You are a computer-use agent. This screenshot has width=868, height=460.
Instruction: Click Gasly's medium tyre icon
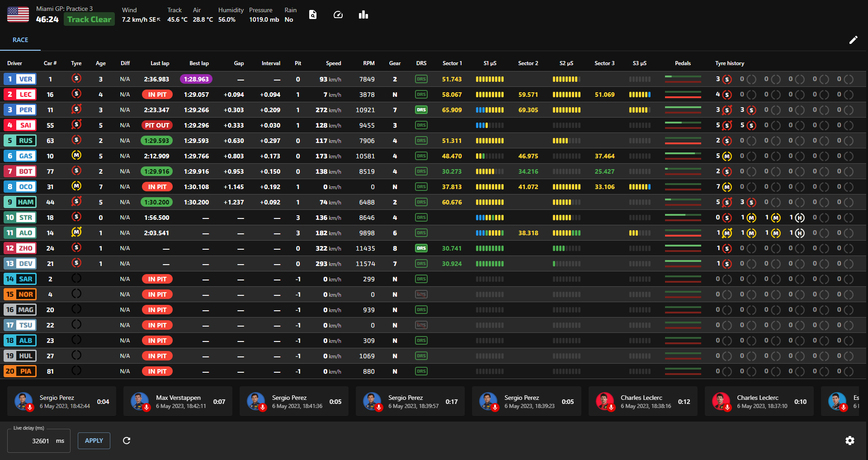pos(76,156)
